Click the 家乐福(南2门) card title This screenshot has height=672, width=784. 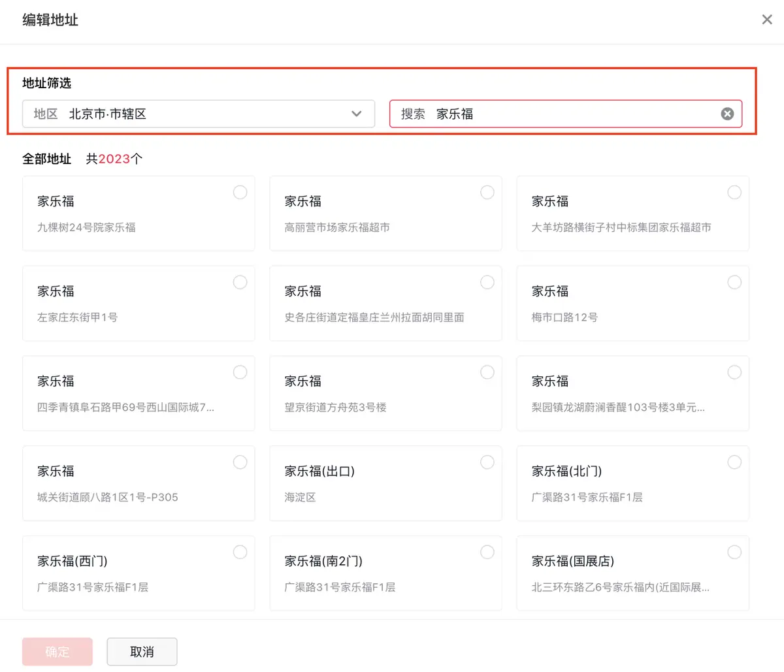click(323, 561)
